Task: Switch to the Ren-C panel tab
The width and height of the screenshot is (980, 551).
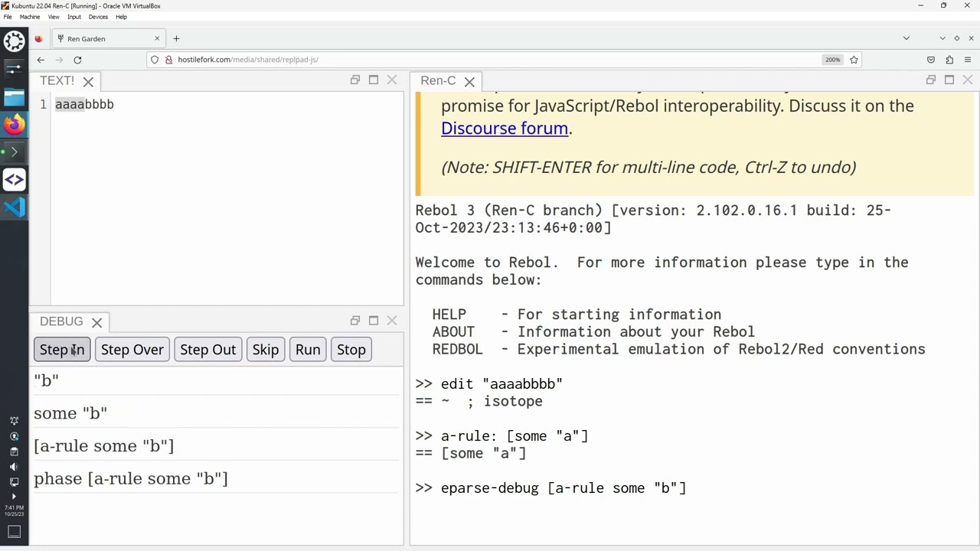Action: (x=438, y=80)
